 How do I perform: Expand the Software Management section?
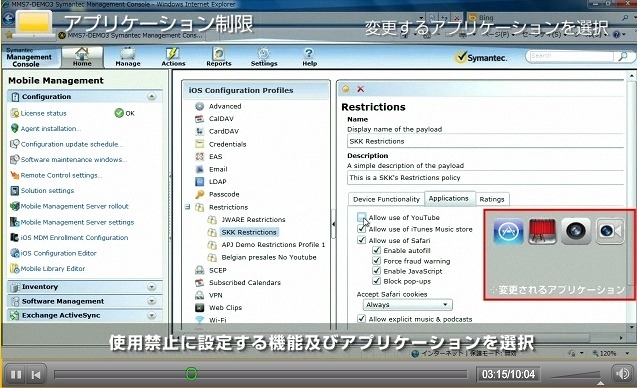152,301
